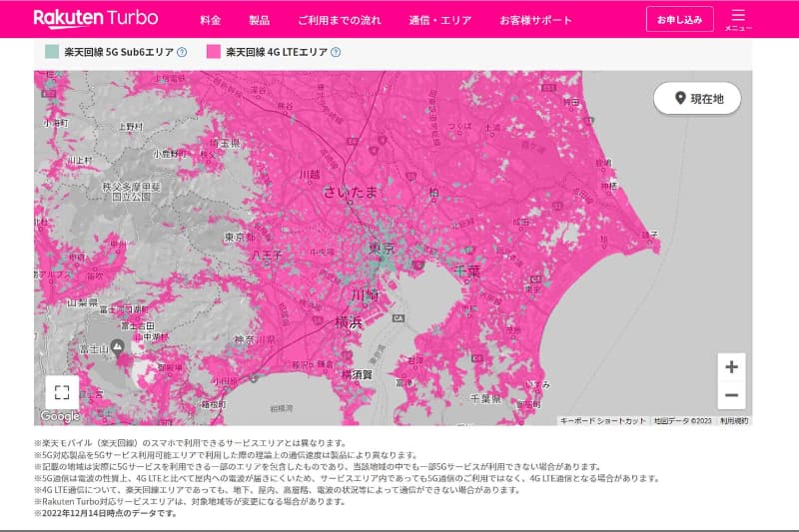Viewport: 799px width, 532px height.
Task: Open the 利用規約 map link
Action: 734,420
